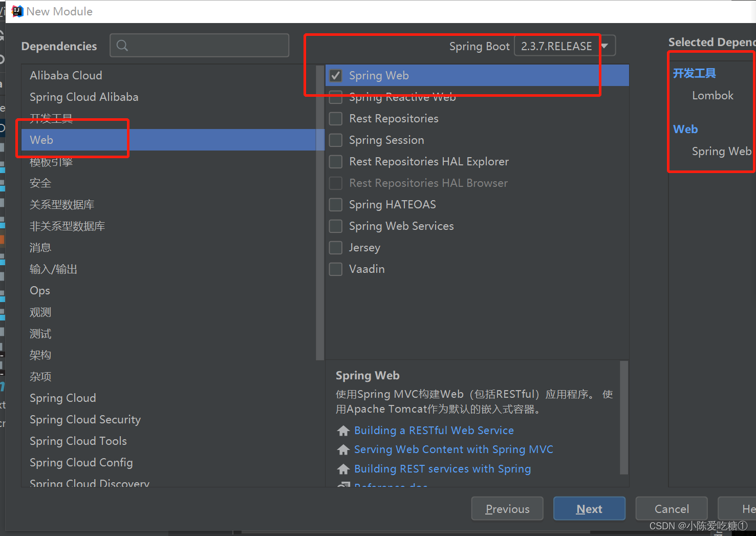The height and width of the screenshot is (536, 756).
Task: Check the Rest Repositories checkbox
Action: pos(336,119)
